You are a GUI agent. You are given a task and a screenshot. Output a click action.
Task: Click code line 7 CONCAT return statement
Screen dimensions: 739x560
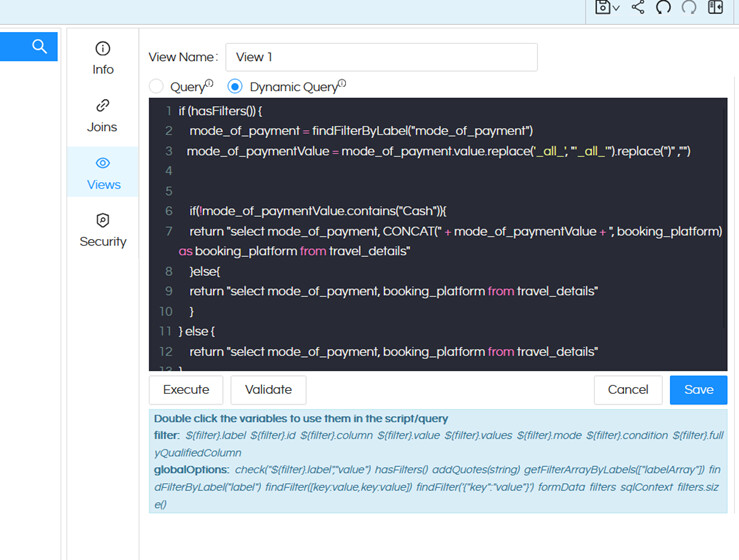450,241
